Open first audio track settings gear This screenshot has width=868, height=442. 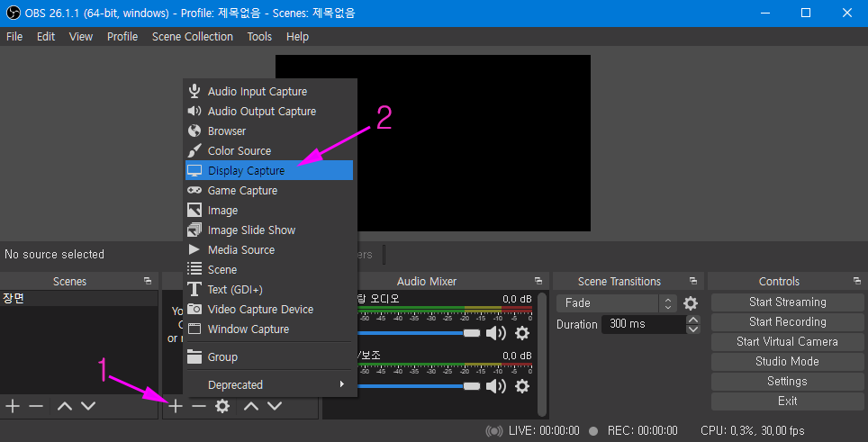522,332
